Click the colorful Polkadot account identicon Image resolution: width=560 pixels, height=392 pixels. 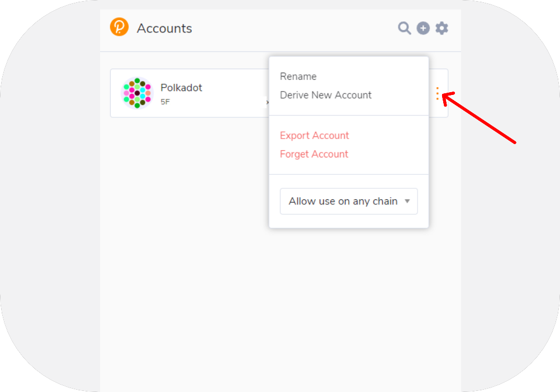click(137, 93)
